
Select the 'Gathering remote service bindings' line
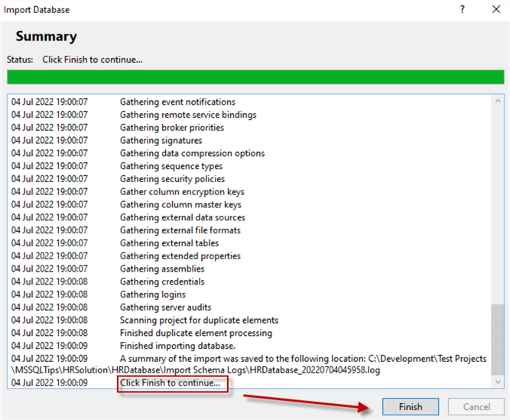tap(188, 115)
